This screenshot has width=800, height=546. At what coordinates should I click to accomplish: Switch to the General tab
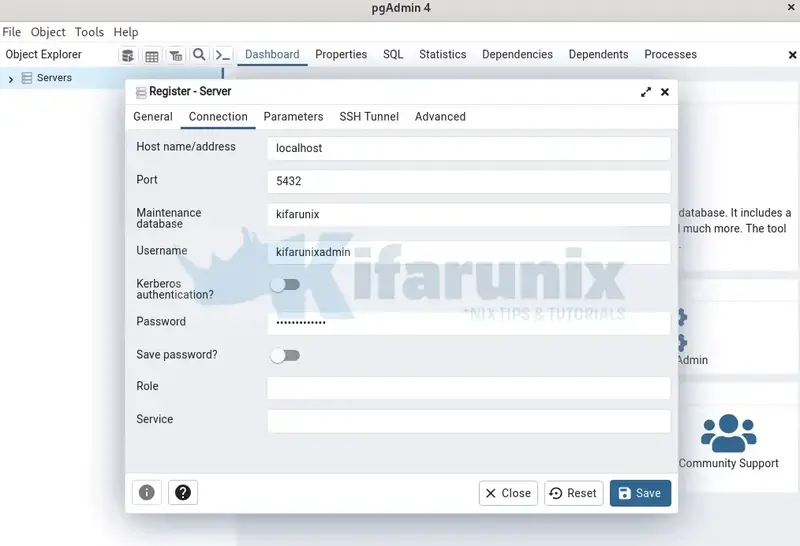click(153, 116)
